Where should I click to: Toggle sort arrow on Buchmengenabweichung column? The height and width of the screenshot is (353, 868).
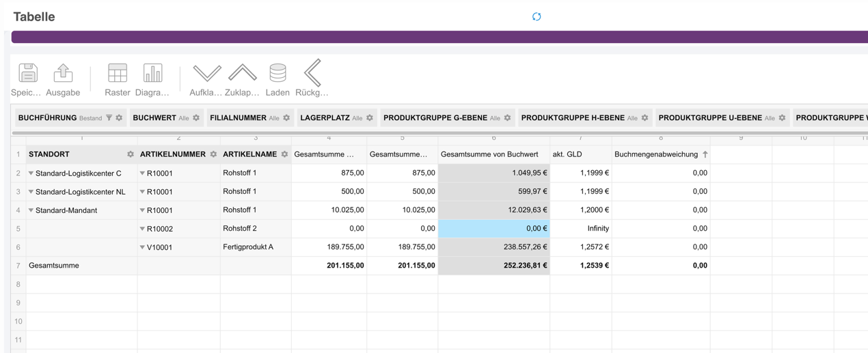pos(705,154)
